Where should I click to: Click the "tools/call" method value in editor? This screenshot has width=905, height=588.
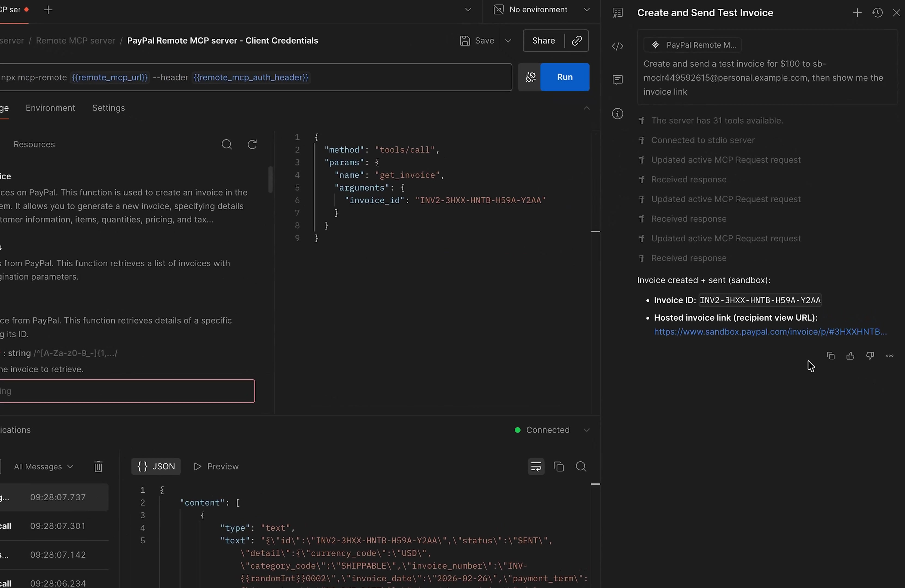(405, 150)
